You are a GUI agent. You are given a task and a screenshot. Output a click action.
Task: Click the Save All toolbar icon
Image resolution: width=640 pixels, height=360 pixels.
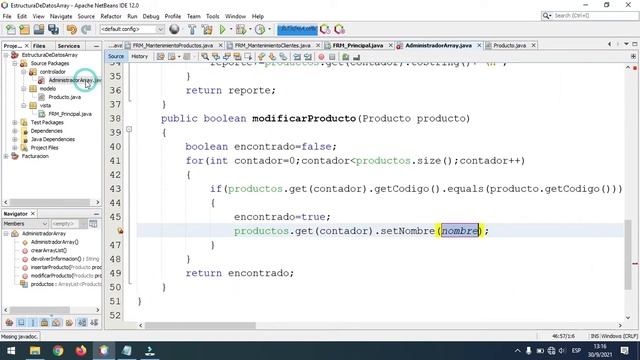[53, 29]
